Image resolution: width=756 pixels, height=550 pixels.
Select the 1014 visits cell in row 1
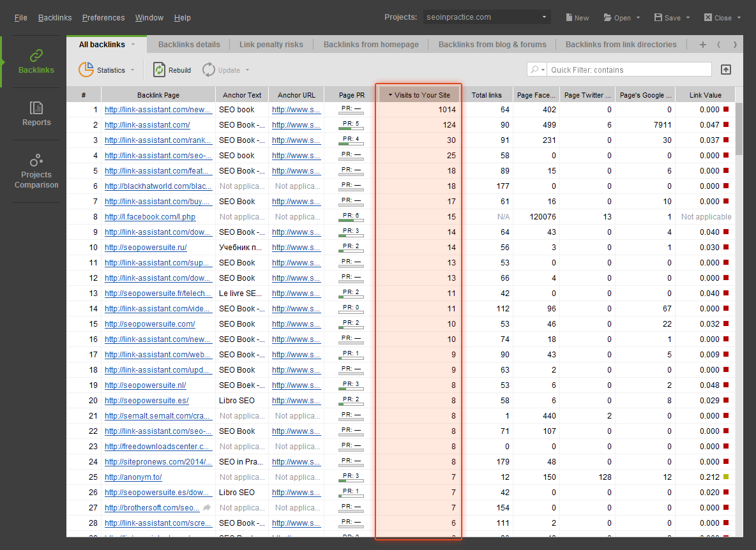point(418,109)
